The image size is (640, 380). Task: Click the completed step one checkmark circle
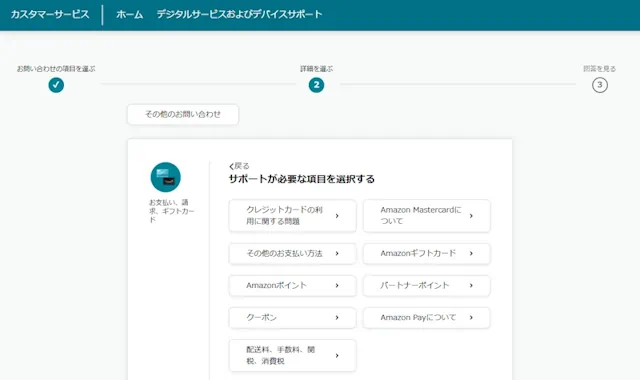(56, 85)
